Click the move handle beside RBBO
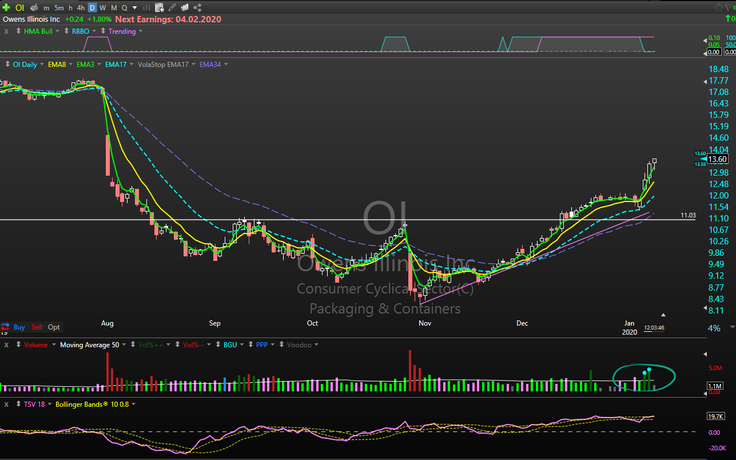 66,31
